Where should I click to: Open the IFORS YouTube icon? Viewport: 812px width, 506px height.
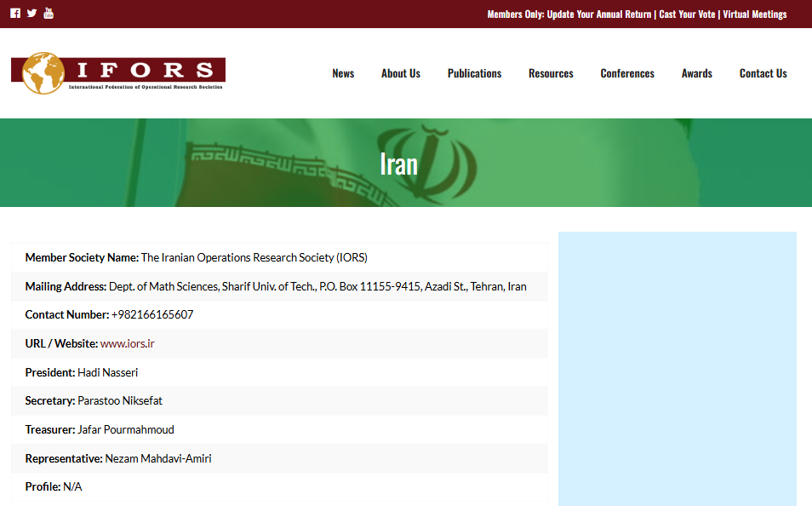tap(49, 13)
